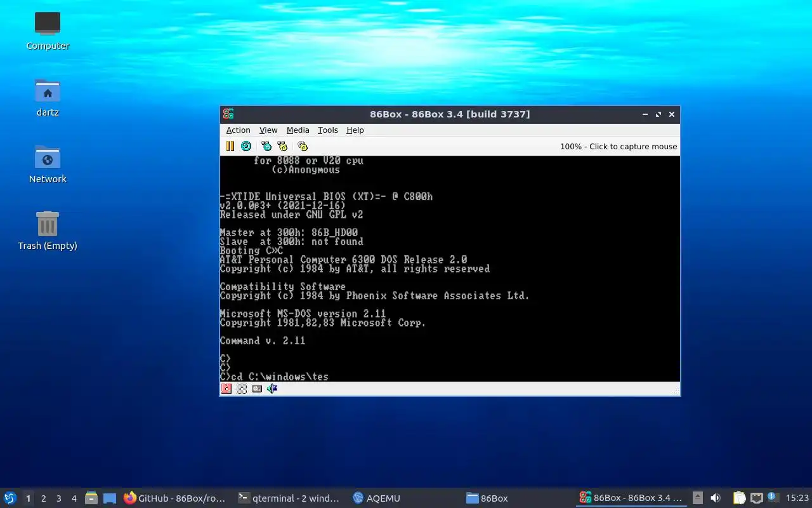Switch to workspace 3

click(x=58, y=498)
